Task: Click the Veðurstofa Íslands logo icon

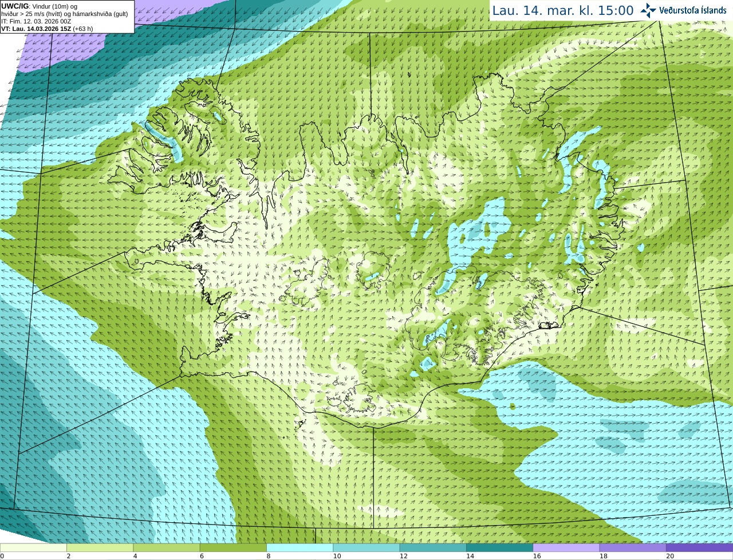Action: pos(648,10)
